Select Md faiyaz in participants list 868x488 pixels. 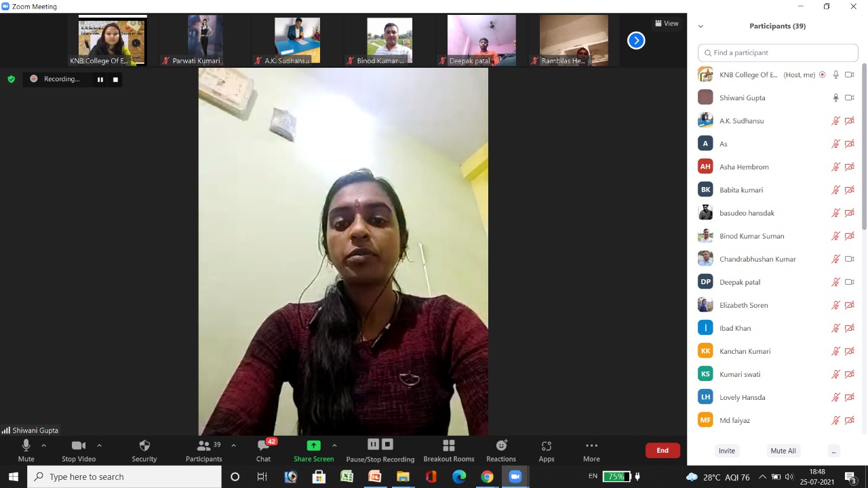pyautogui.click(x=777, y=420)
